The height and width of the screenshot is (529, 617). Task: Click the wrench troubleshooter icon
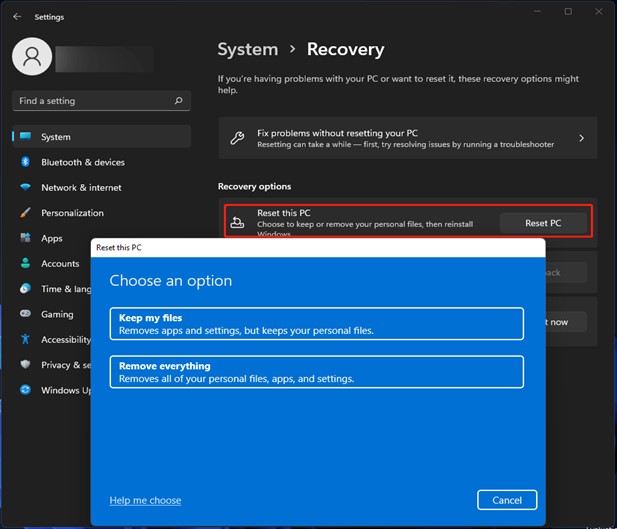pos(237,138)
